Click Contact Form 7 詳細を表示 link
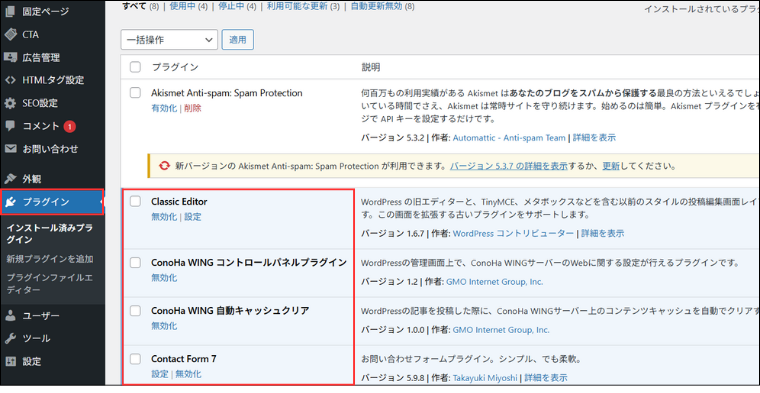Image resolution: width=760 pixels, height=393 pixels. point(546,378)
